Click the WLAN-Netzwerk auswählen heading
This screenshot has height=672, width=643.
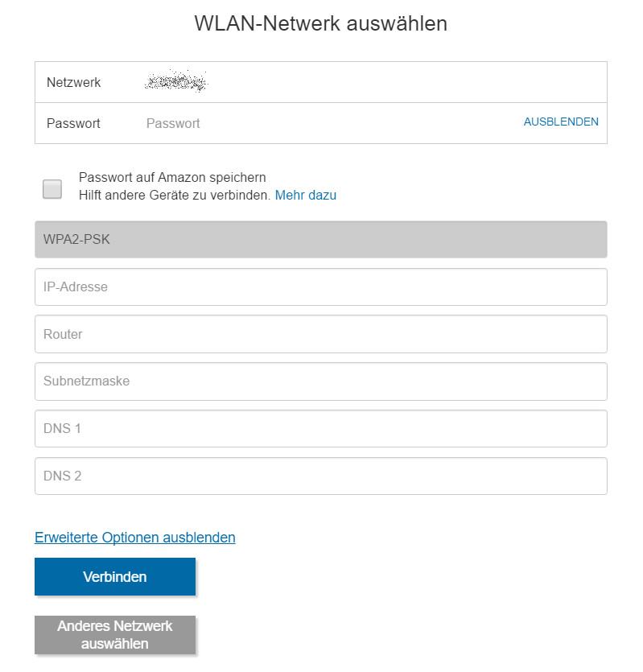(x=320, y=23)
